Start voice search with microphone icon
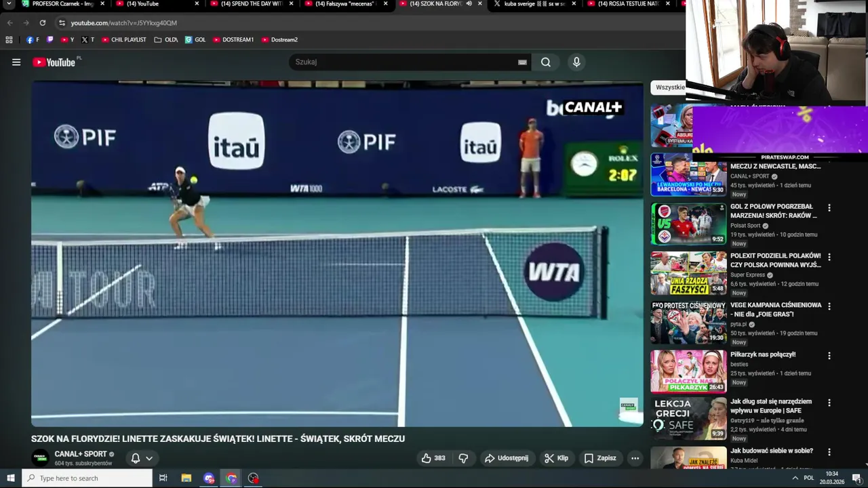 click(576, 62)
